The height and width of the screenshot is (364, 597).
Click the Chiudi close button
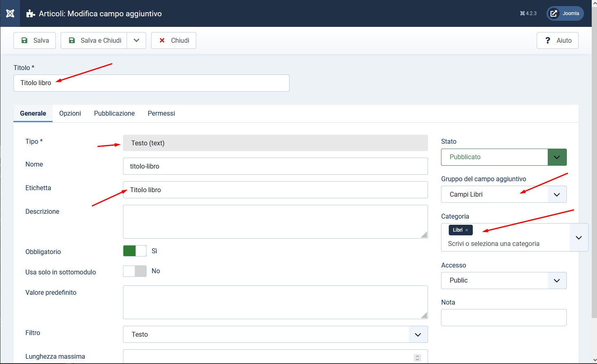pyautogui.click(x=173, y=40)
